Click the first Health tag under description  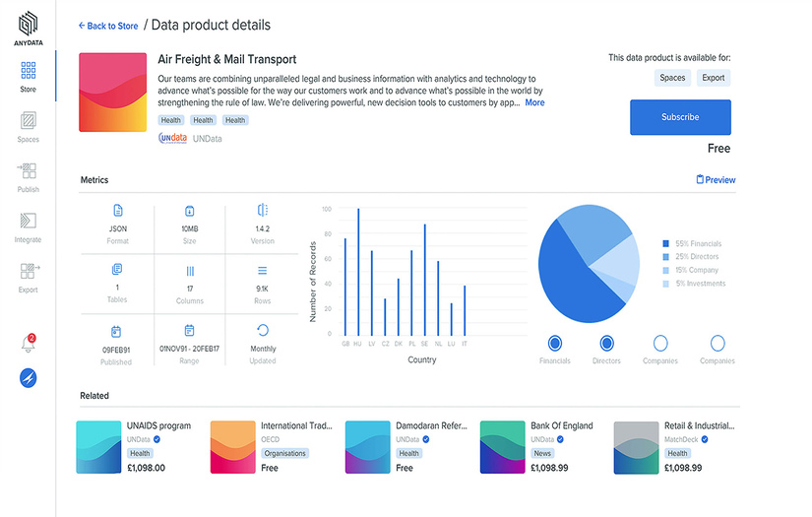point(171,120)
